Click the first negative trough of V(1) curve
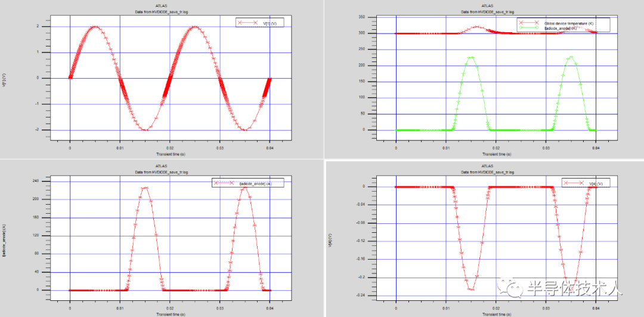 click(145, 130)
